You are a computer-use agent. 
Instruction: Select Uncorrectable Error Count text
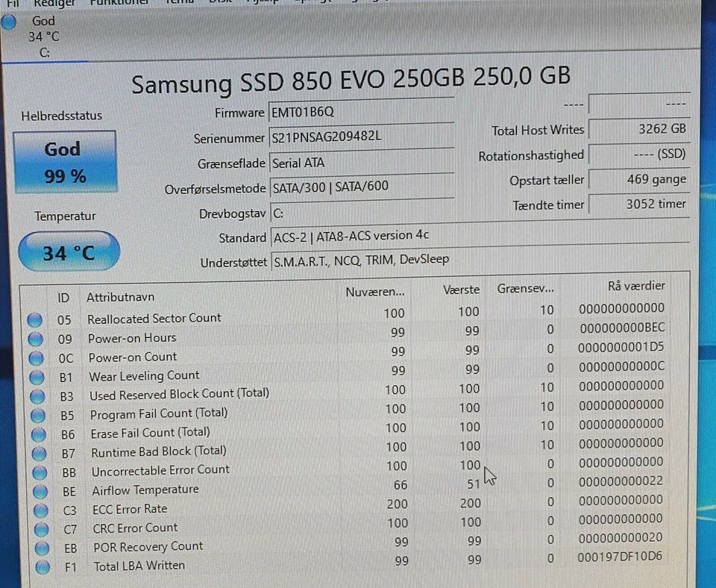pos(161,471)
